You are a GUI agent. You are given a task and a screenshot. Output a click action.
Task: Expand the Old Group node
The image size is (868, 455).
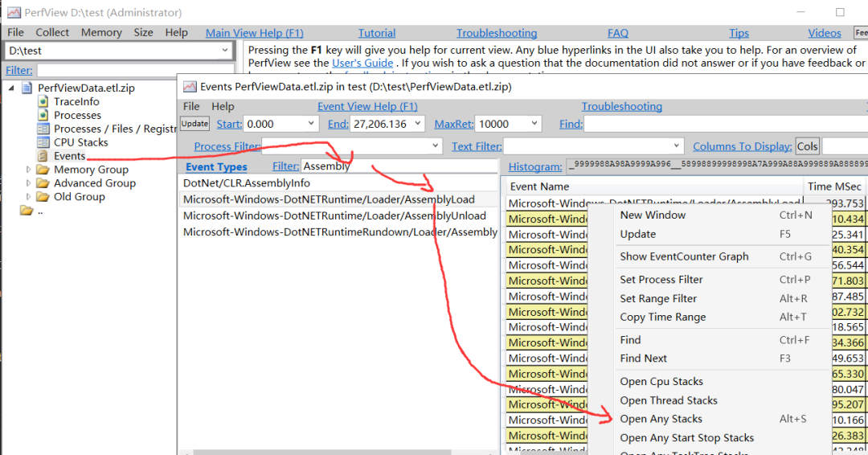point(28,196)
